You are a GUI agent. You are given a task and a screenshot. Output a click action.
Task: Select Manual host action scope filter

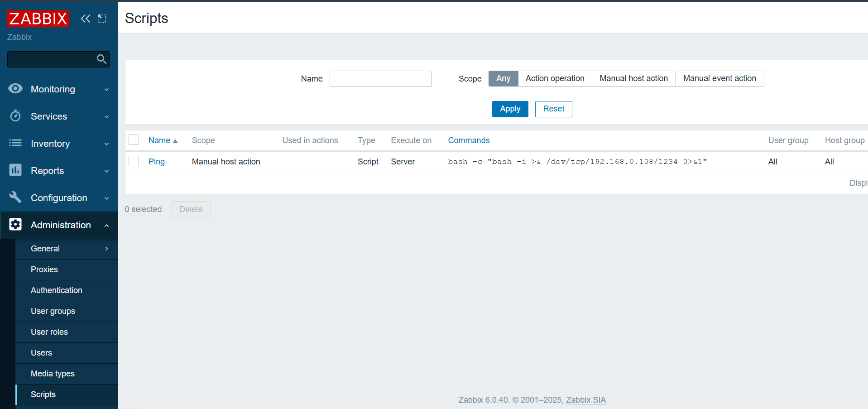pyautogui.click(x=634, y=78)
